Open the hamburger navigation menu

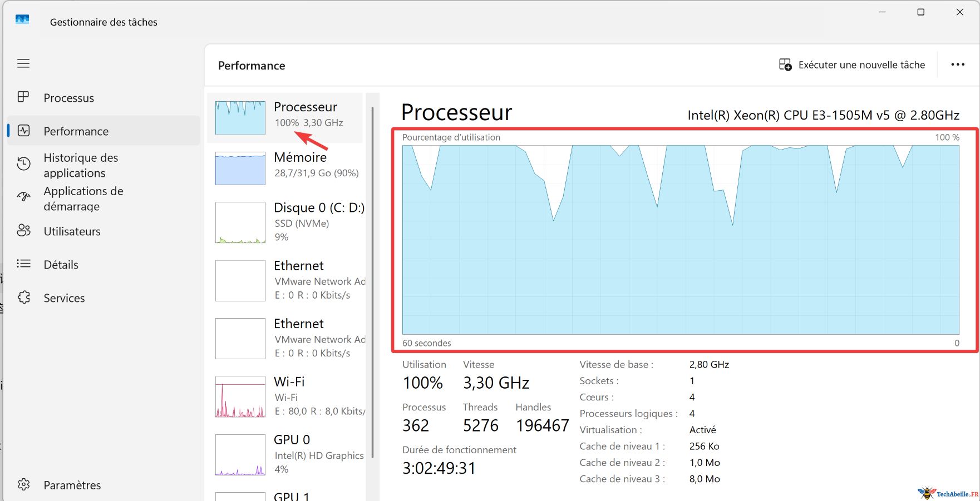click(23, 63)
